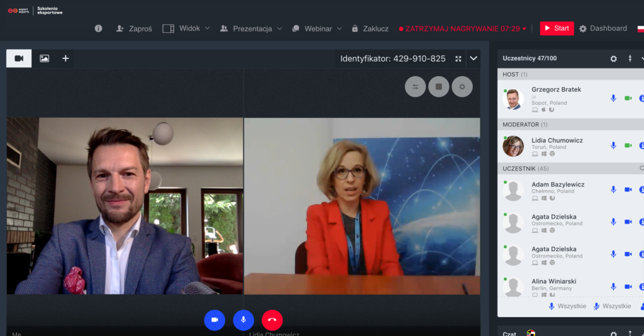Click the round stop video button

tap(438, 87)
